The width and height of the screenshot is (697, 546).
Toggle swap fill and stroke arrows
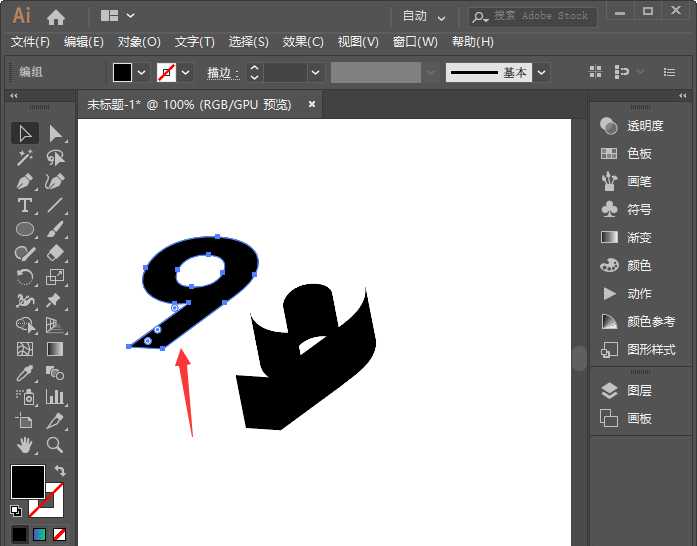pyautogui.click(x=60, y=471)
